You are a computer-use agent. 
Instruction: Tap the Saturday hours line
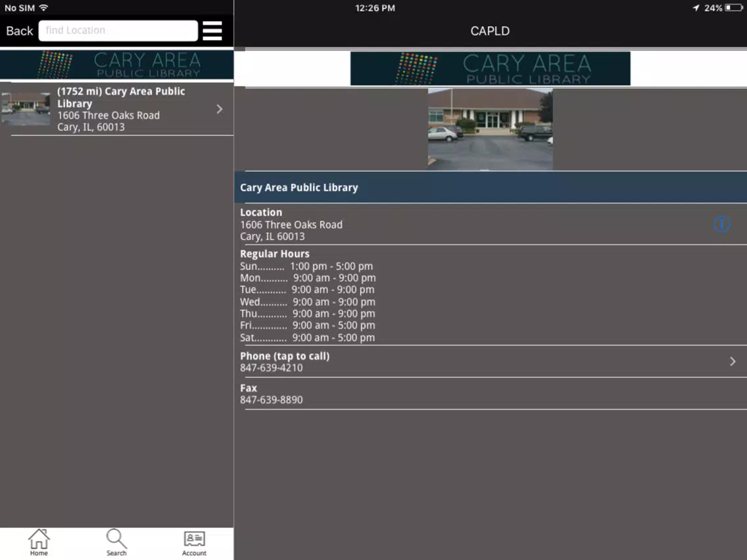tap(307, 338)
